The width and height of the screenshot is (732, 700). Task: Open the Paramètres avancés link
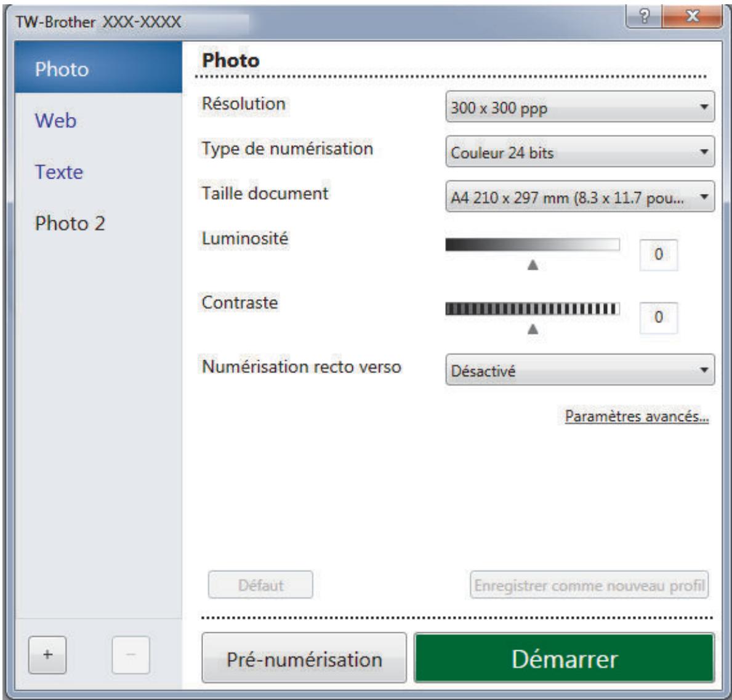(x=637, y=416)
